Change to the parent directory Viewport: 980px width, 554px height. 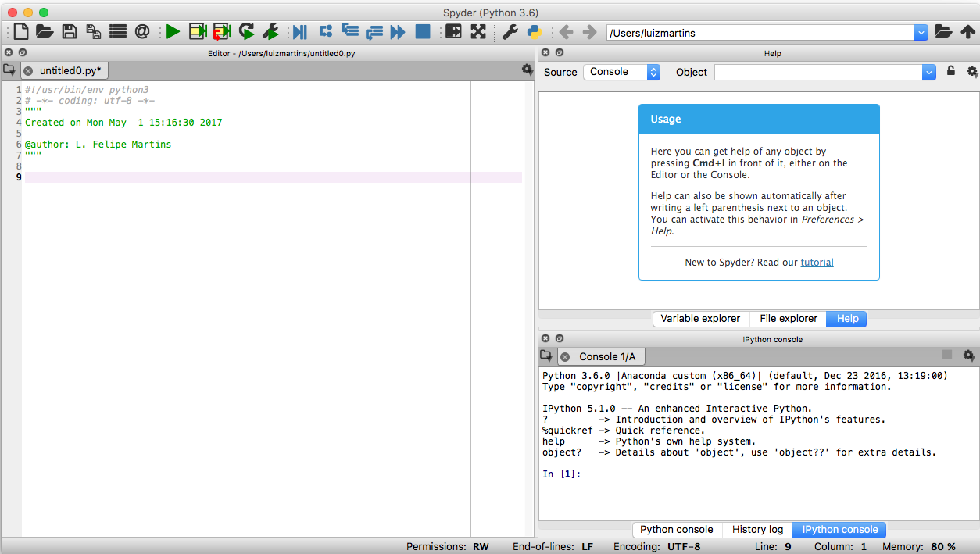(967, 32)
